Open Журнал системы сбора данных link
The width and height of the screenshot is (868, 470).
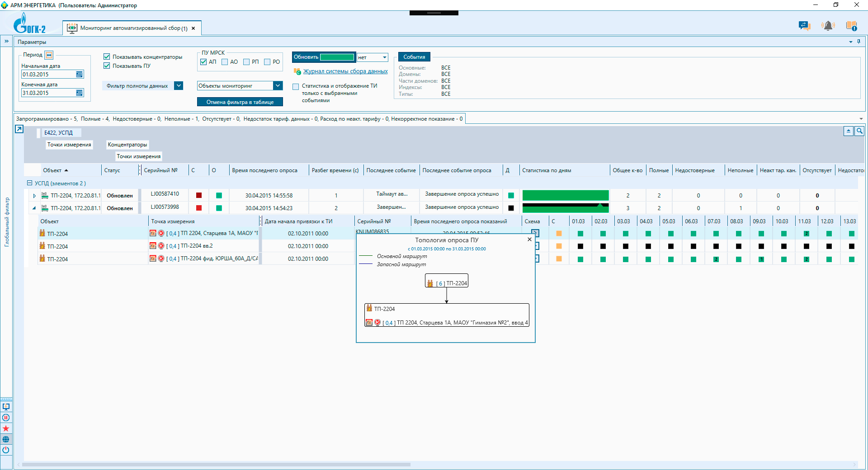[345, 71]
